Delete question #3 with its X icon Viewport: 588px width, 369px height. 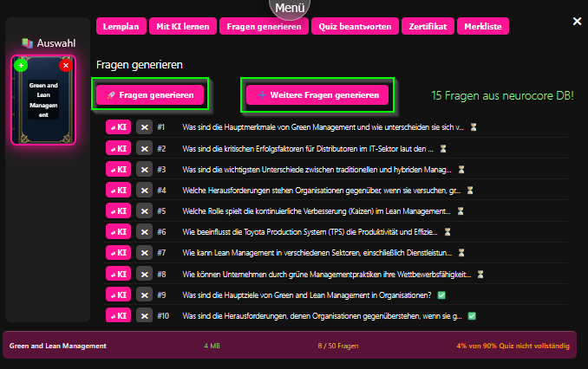(145, 170)
